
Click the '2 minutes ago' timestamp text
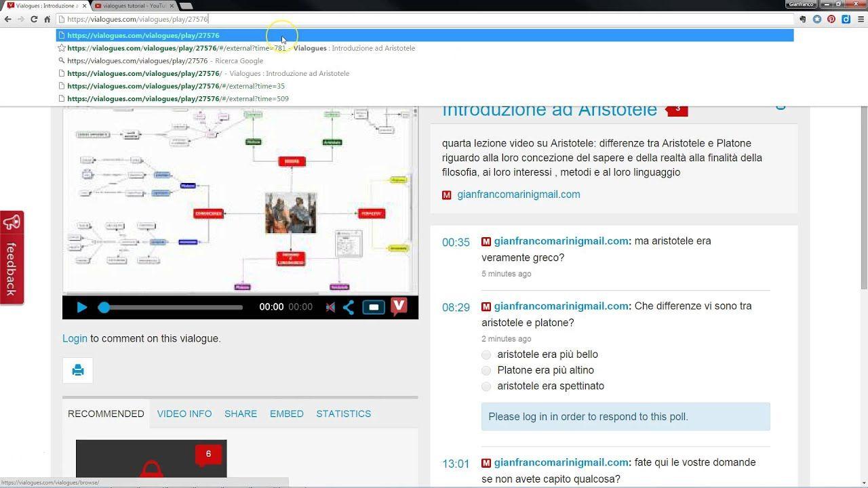(x=507, y=339)
